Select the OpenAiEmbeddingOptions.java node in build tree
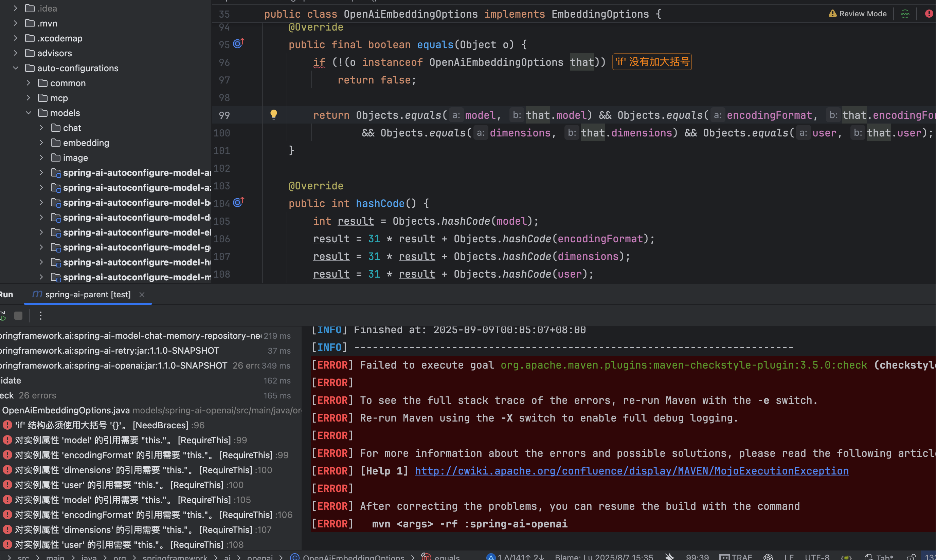Image resolution: width=936 pixels, height=560 pixels. coord(151,410)
